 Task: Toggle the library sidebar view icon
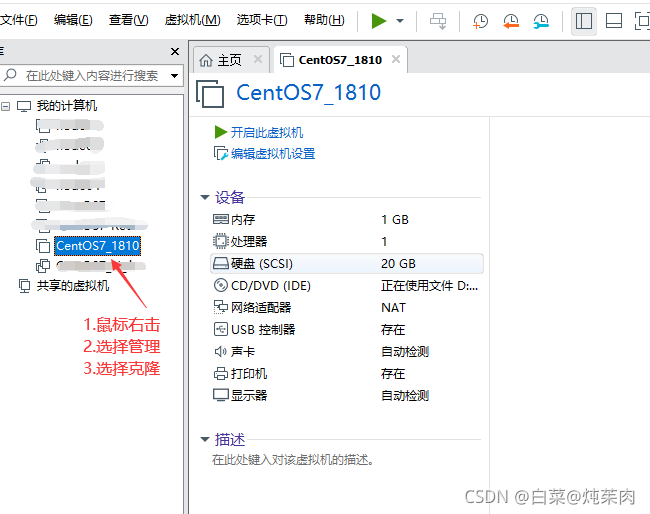point(584,21)
